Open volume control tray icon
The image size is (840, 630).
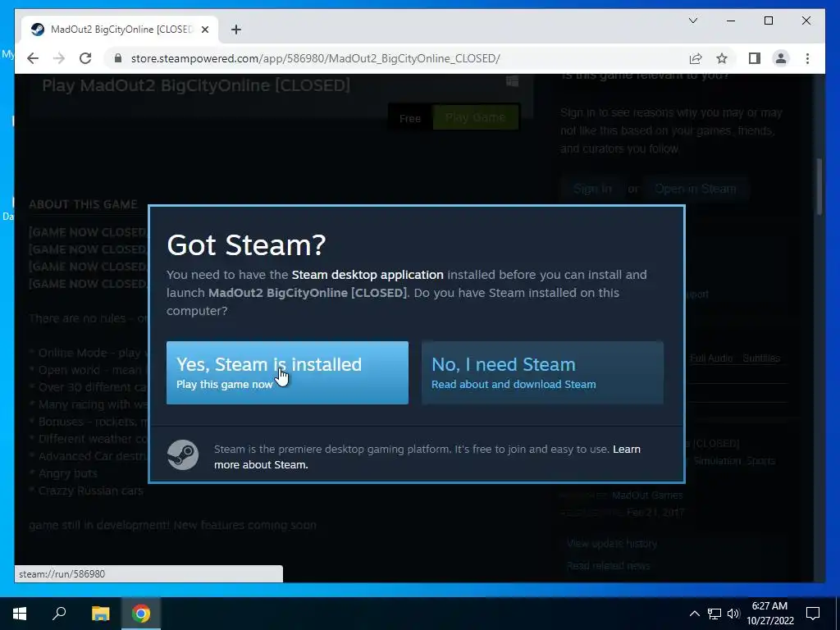pyautogui.click(x=733, y=614)
